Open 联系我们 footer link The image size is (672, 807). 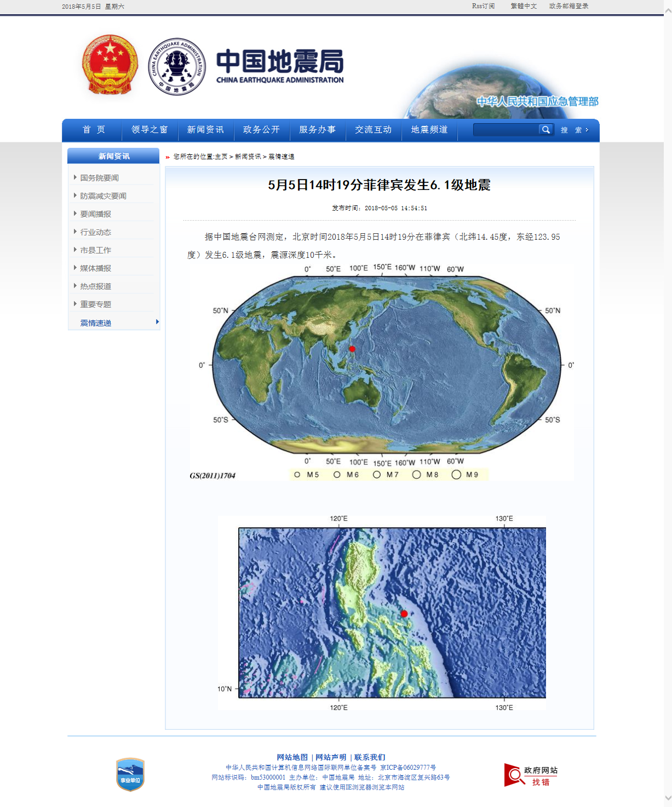click(x=370, y=757)
